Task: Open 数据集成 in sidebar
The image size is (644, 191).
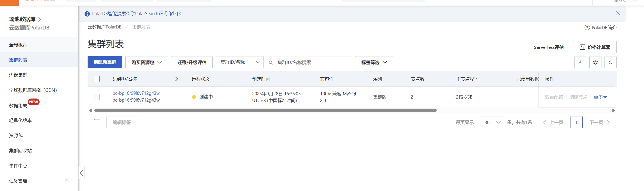Action: [18, 106]
